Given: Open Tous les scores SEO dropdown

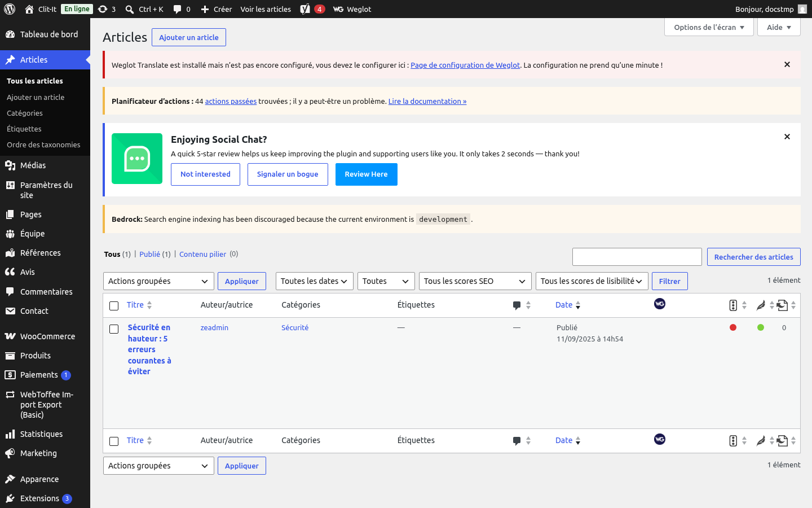Looking at the screenshot, I should point(475,281).
